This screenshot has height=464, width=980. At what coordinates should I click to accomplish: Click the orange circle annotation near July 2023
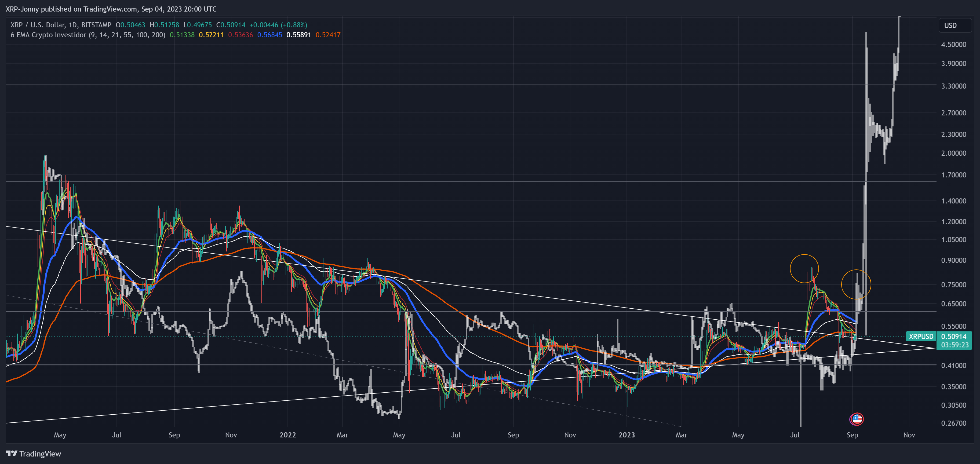coord(804,268)
